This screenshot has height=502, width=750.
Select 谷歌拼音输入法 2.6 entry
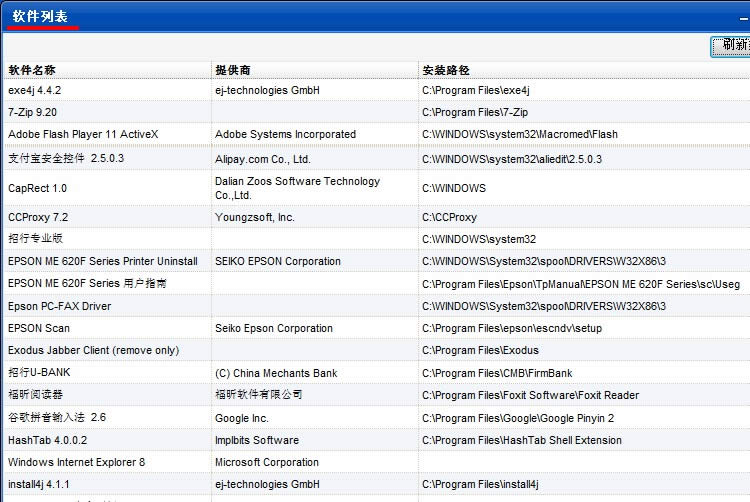click(57, 417)
